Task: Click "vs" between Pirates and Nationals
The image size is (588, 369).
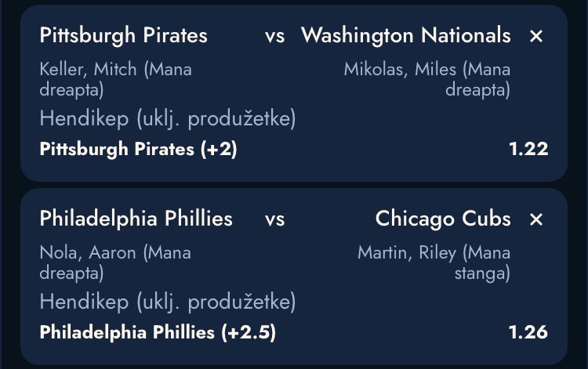Action: point(274,36)
